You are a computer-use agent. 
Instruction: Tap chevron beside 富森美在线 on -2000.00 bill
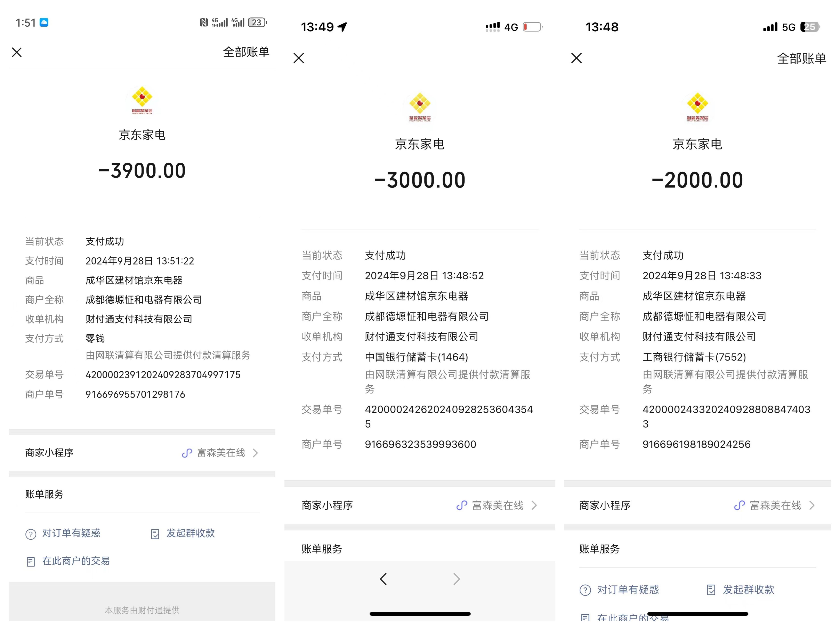(x=812, y=506)
